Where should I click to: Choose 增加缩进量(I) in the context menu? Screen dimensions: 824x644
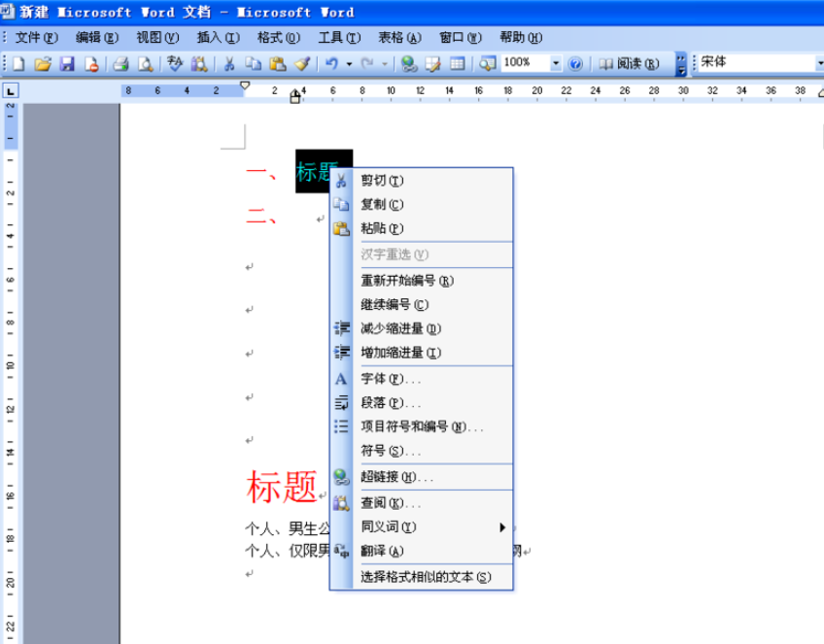(422, 353)
